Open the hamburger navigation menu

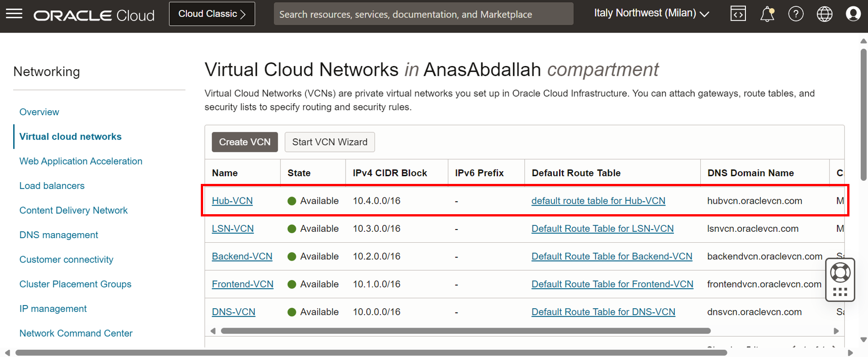[14, 14]
